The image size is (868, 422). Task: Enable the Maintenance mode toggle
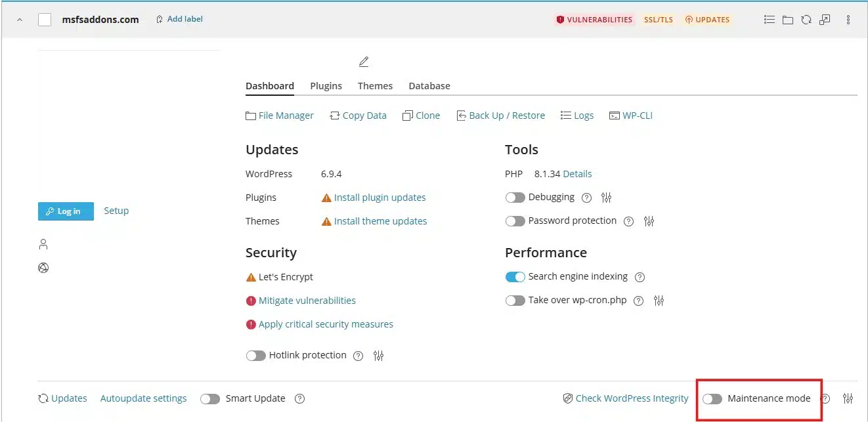712,398
